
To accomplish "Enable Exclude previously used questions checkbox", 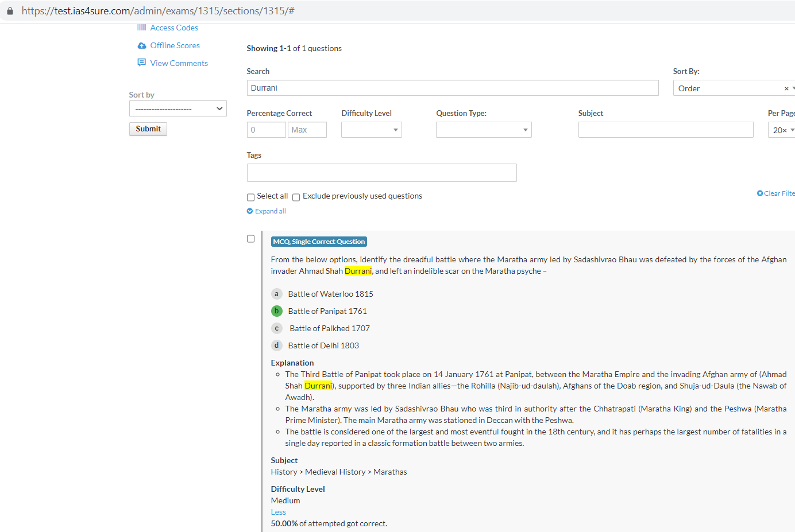I will [296, 197].
